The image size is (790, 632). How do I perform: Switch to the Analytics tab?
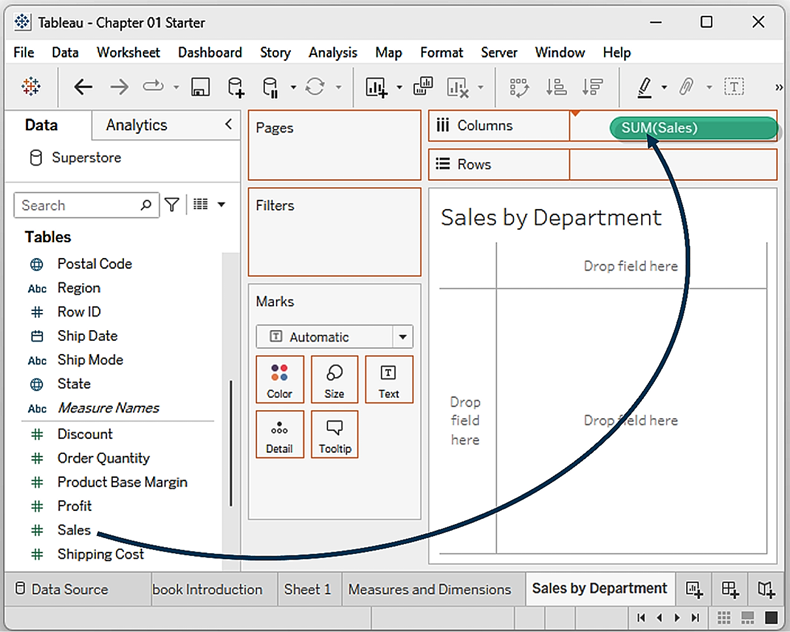coord(137,125)
